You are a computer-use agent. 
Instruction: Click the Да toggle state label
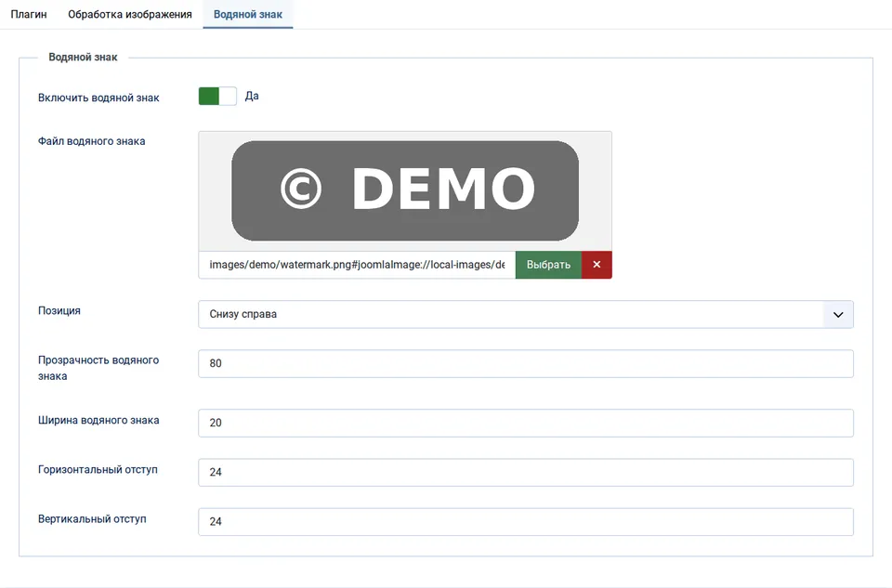point(252,96)
